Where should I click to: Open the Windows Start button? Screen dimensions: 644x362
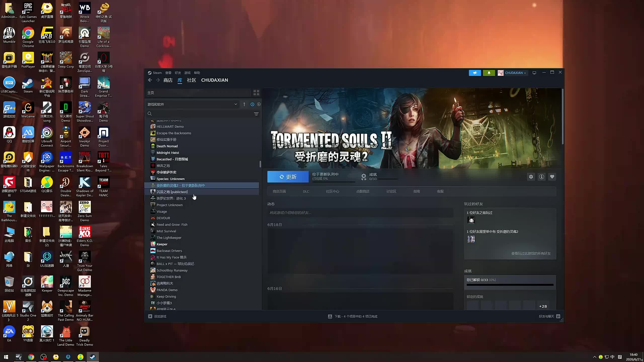(x=6, y=357)
